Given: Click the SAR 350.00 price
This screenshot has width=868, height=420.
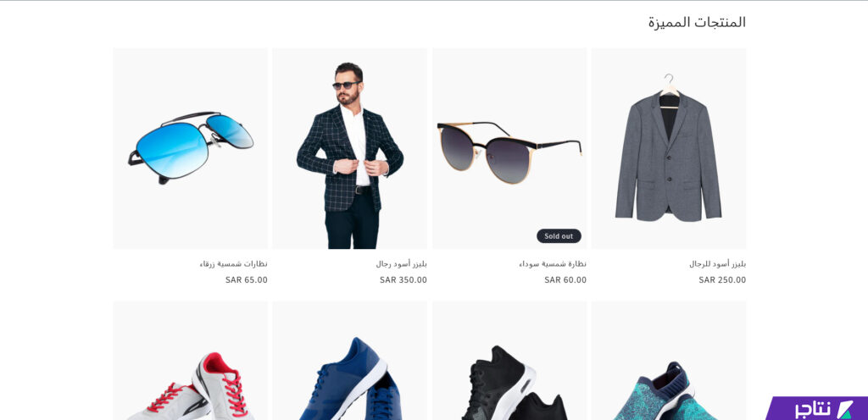Looking at the screenshot, I should [x=403, y=279].
